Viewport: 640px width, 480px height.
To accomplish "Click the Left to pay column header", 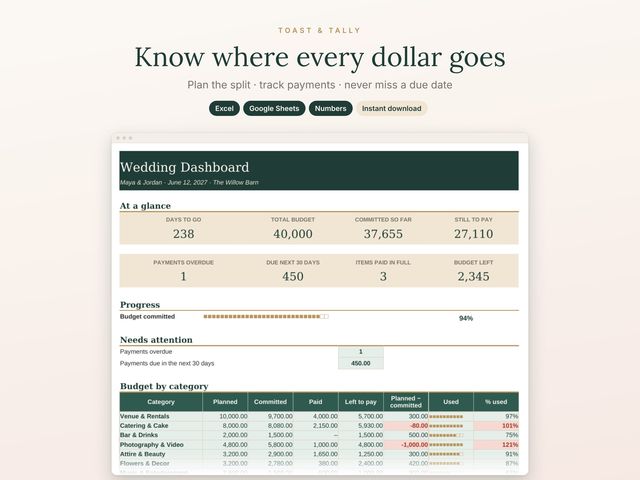I will (x=361, y=402).
